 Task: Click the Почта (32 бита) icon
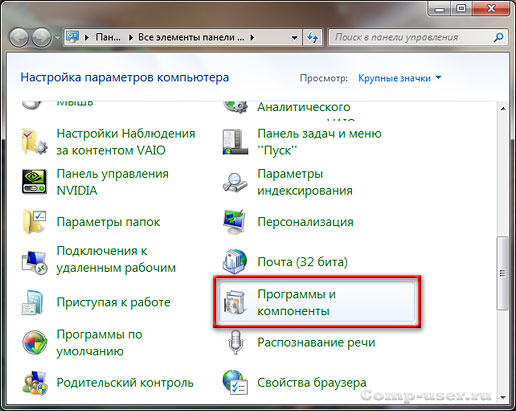pos(235,262)
